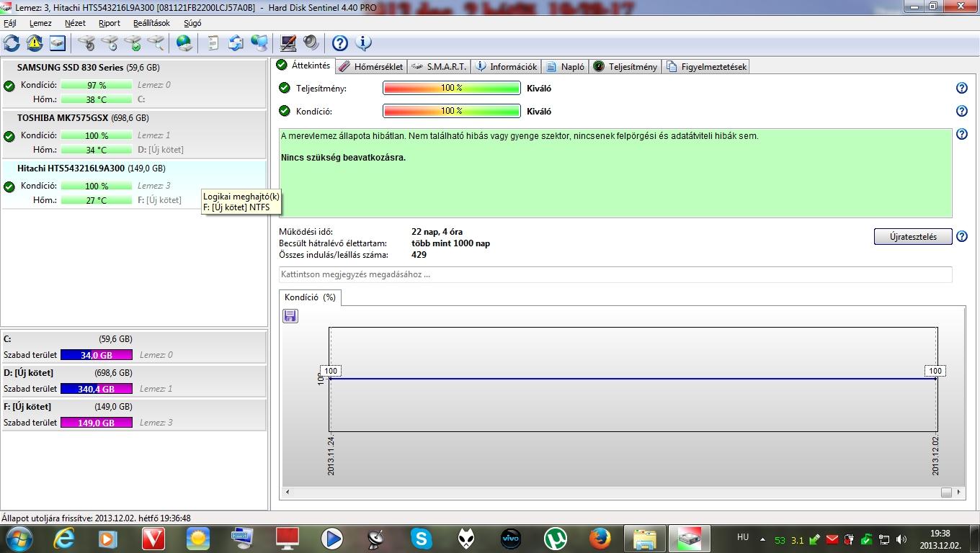The height and width of the screenshot is (553, 980).
Task: Click the comment field Kattintson megjegyzés megadásához
Action: coord(615,274)
